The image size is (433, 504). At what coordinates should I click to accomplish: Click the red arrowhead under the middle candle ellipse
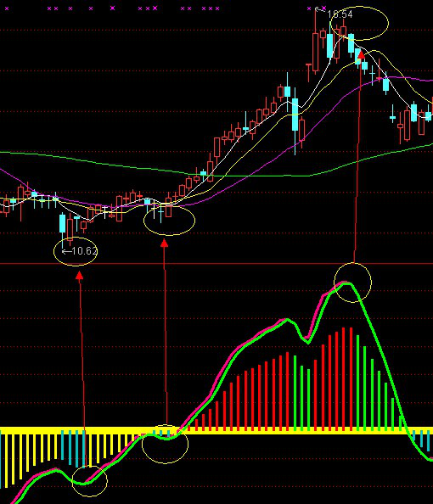(165, 244)
